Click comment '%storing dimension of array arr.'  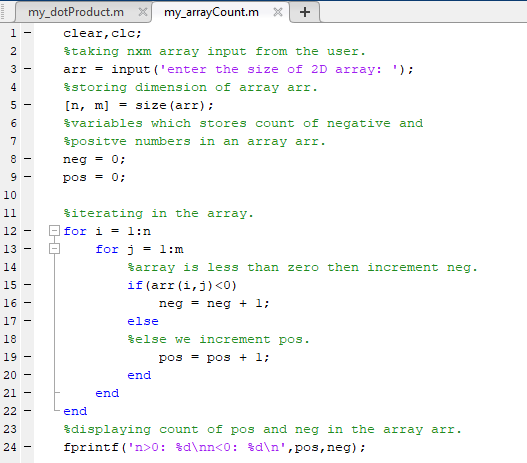[x=191, y=87]
